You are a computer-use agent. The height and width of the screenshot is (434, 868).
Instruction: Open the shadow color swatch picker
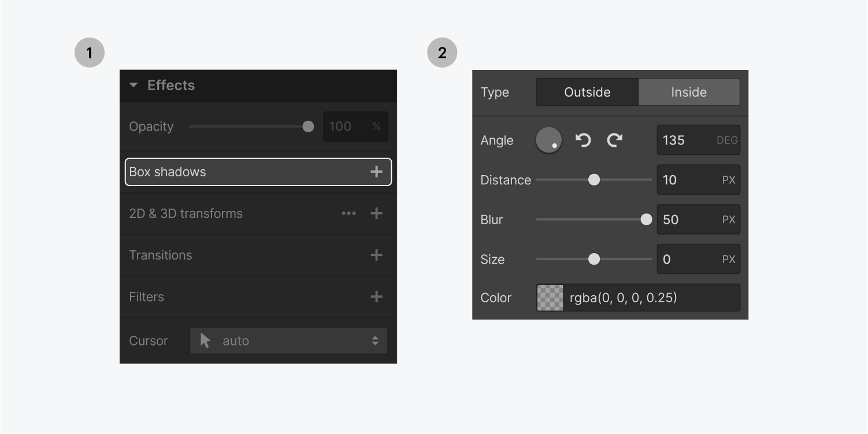[550, 298]
